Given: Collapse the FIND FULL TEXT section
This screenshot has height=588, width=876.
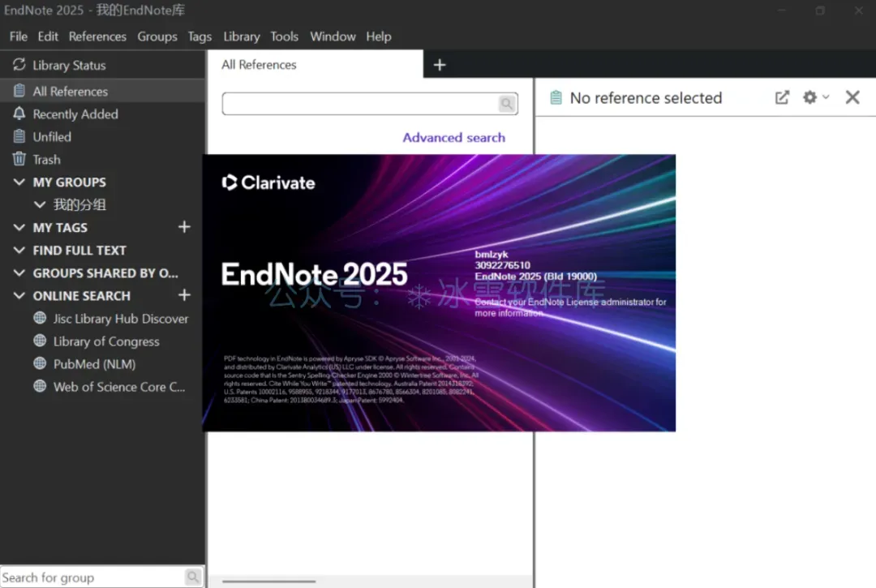Looking at the screenshot, I should click(x=19, y=250).
